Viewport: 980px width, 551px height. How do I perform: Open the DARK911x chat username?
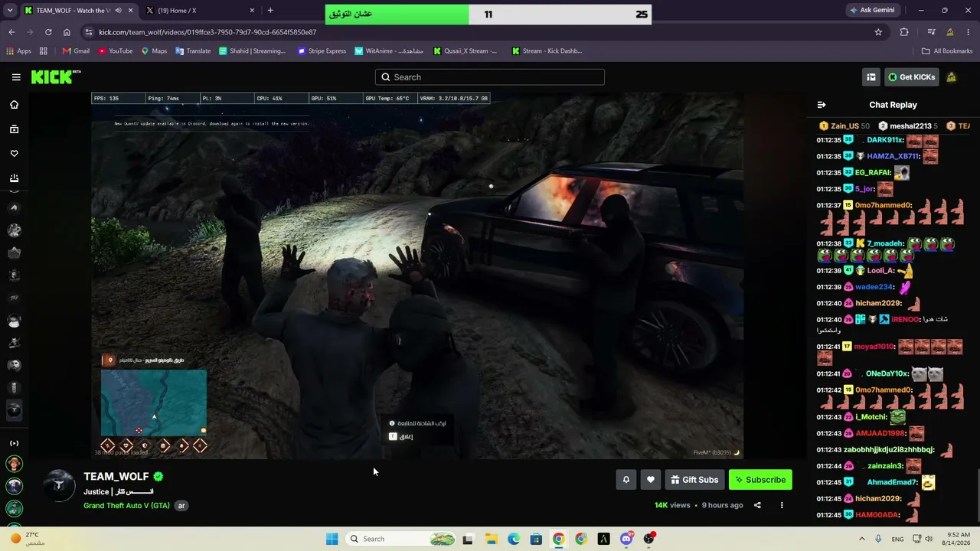coord(884,141)
